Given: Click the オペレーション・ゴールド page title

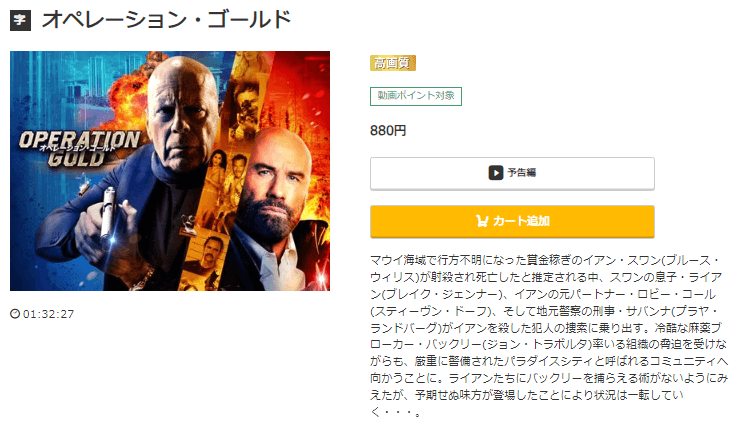Looking at the screenshot, I should point(166,20).
